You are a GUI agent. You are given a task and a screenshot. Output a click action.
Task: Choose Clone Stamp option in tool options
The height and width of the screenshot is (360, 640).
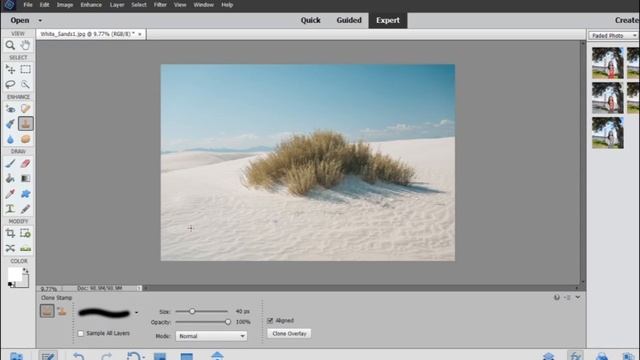47,311
